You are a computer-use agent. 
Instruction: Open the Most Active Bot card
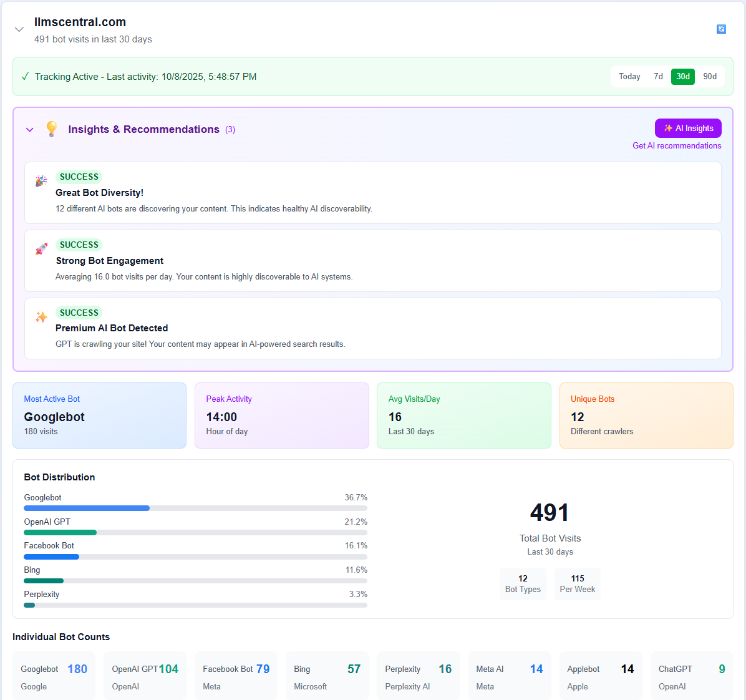click(x=99, y=416)
